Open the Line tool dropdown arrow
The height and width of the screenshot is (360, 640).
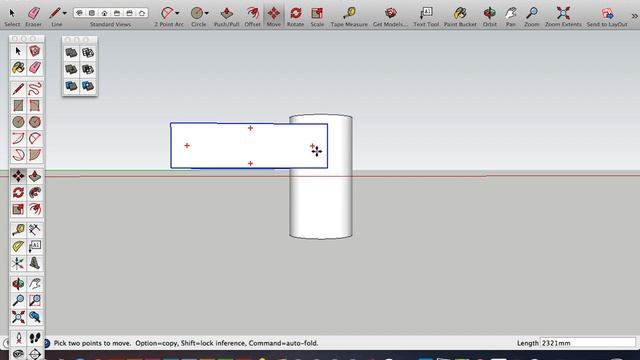tap(64, 13)
